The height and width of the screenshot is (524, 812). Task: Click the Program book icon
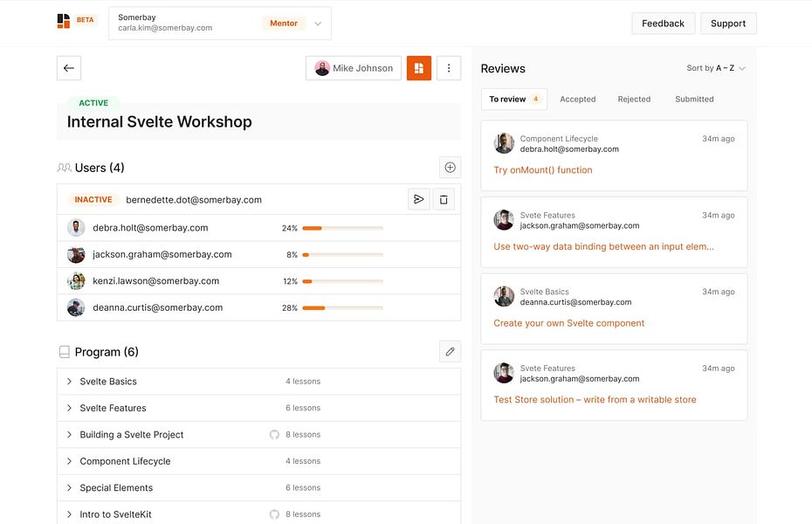tap(65, 352)
